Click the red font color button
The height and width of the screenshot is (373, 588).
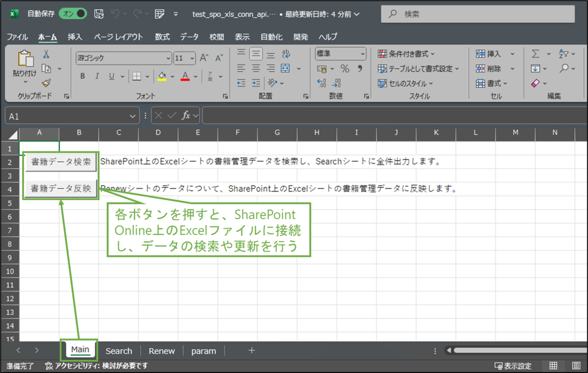pyautogui.click(x=185, y=76)
